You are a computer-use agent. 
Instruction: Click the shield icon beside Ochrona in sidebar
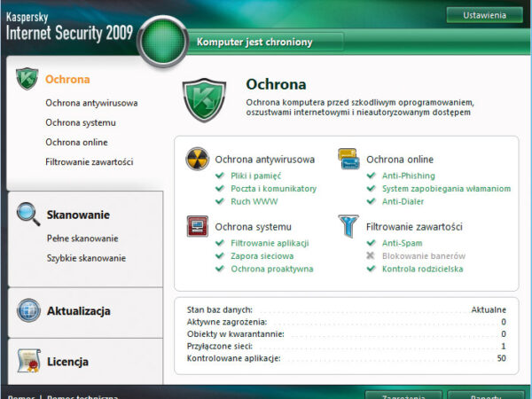pos(27,79)
